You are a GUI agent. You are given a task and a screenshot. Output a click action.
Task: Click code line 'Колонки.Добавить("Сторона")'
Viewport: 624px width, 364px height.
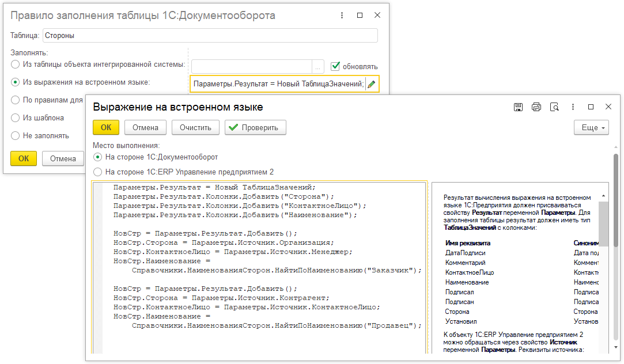[x=224, y=196]
